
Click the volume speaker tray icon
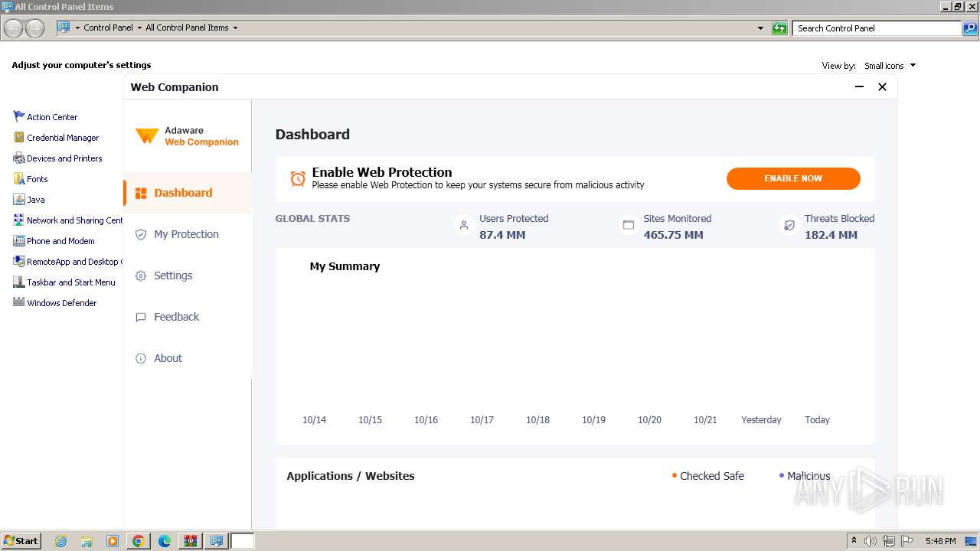(871, 541)
